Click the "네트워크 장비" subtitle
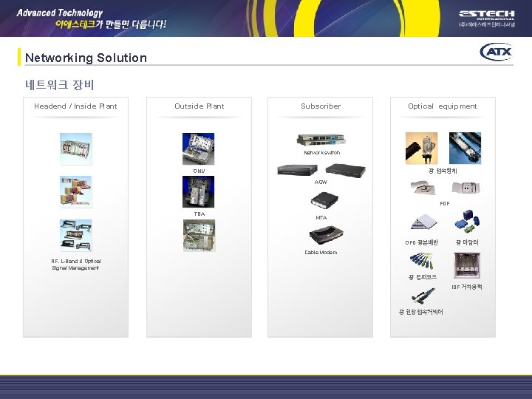The image size is (532, 399). click(x=59, y=84)
